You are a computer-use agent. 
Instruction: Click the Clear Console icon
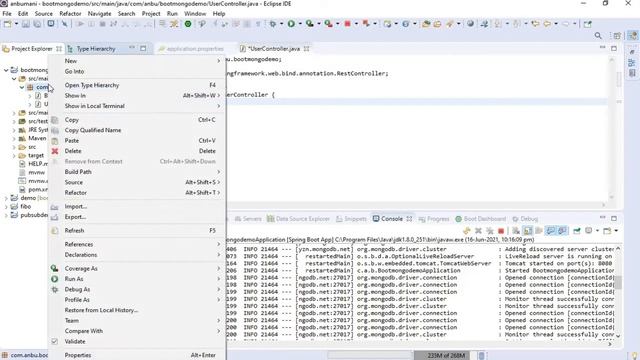click(x=516, y=231)
